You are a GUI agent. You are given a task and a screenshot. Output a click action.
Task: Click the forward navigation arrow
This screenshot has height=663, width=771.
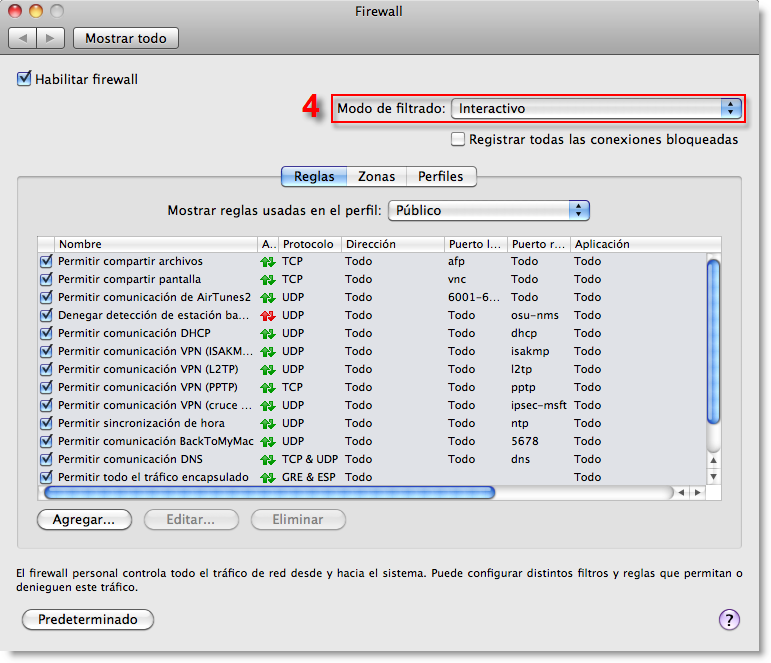52,38
